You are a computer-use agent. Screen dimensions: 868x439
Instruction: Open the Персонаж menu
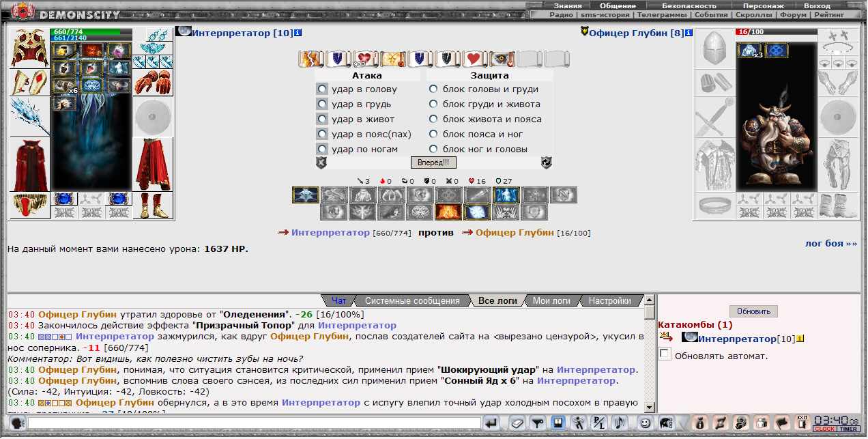[763, 5]
